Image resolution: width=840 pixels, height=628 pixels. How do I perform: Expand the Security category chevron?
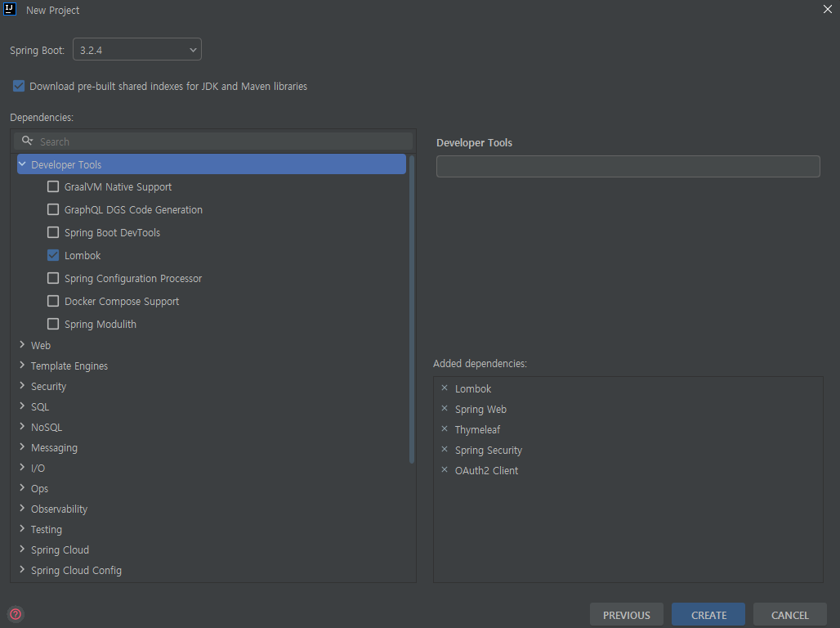(22, 385)
